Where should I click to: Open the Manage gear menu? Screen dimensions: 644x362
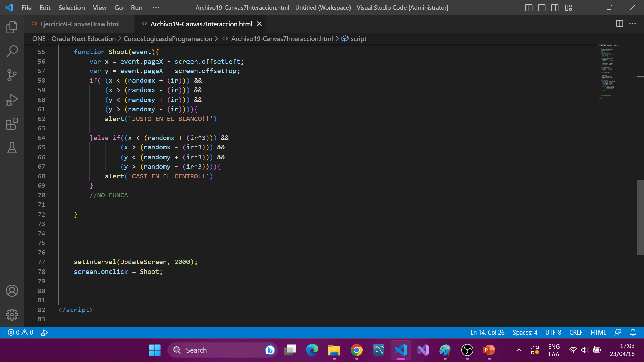(12, 315)
